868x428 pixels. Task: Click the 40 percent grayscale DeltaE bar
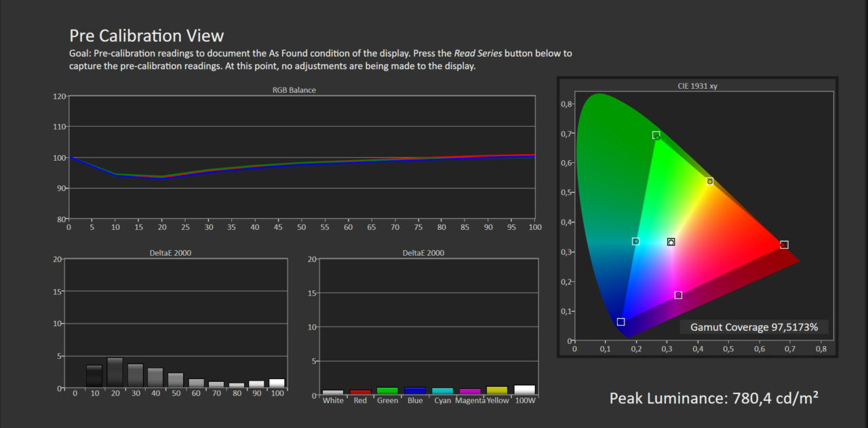pyautogui.click(x=155, y=378)
